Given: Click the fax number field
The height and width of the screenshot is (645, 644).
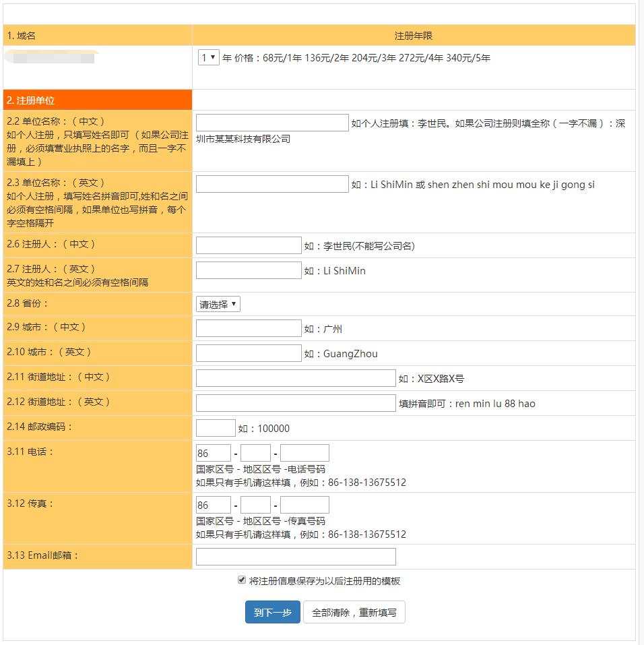Looking at the screenshot, I should (304, 505).
